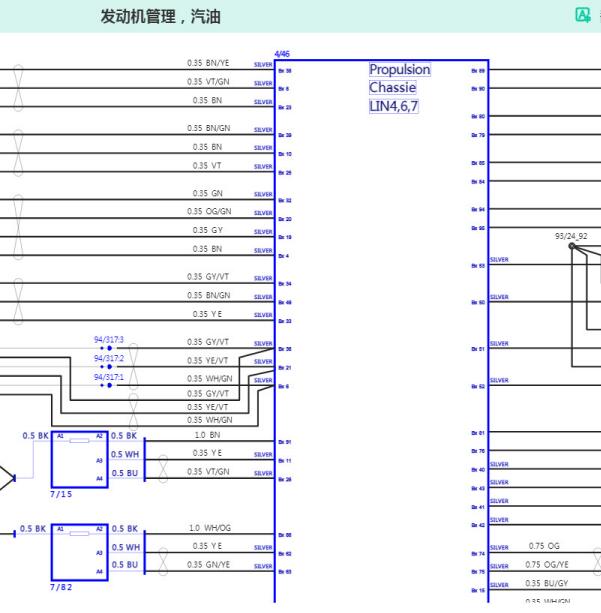Screen dimensions: 601x613
Task: Click the component label 7/82
Action: [61, 588]
